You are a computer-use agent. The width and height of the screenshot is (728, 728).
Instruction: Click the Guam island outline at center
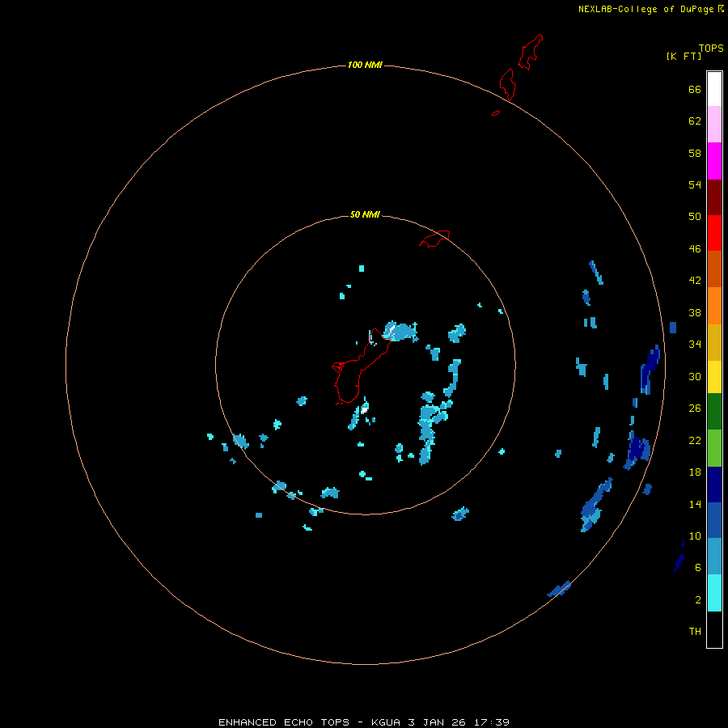[360, 366]
